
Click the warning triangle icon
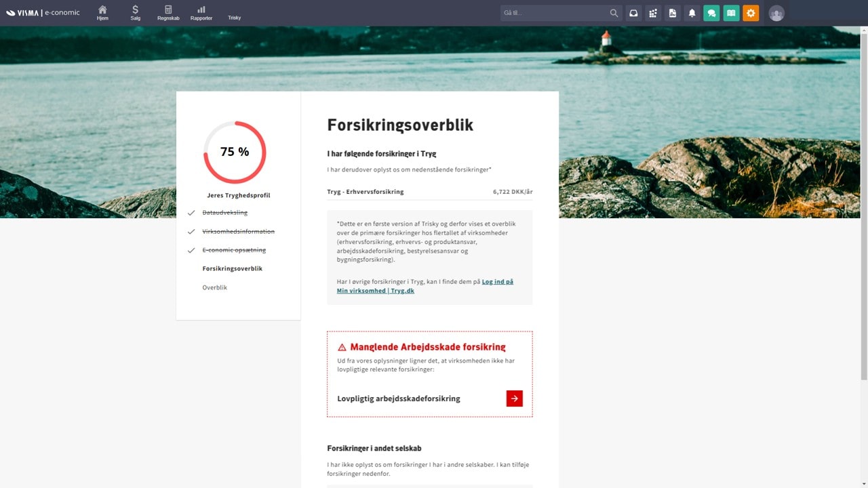click(342, 347)
